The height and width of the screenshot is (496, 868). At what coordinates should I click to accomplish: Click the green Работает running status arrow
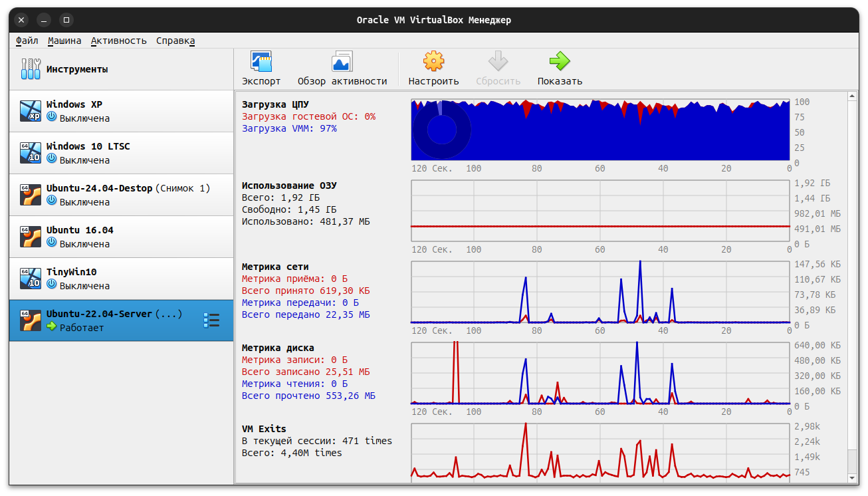click(52, 326)
